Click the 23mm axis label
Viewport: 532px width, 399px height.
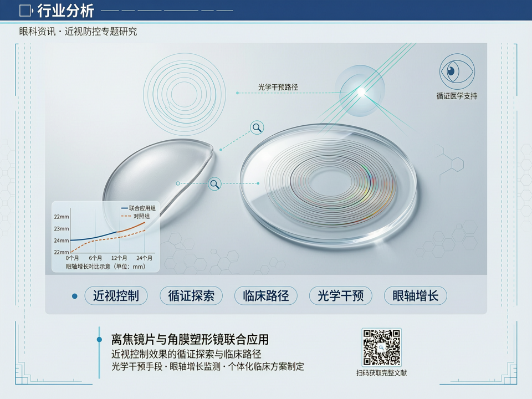pos(62,229)
